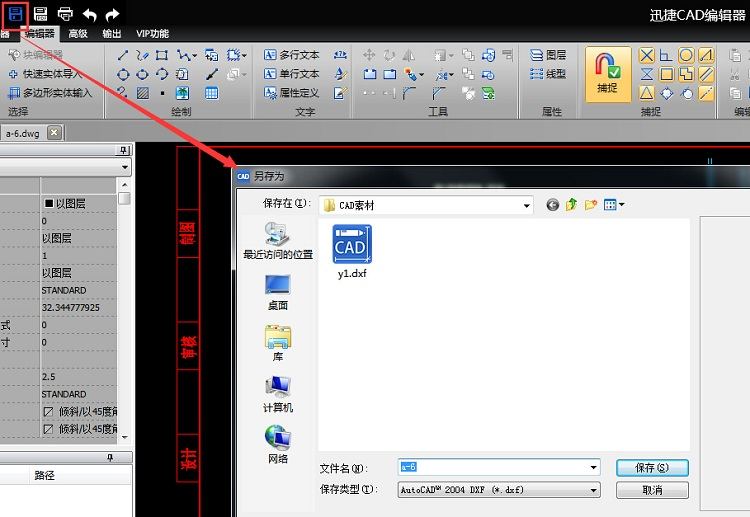Create new folder in save dialog
Screen dimensions: 750x517
point(591,204)
